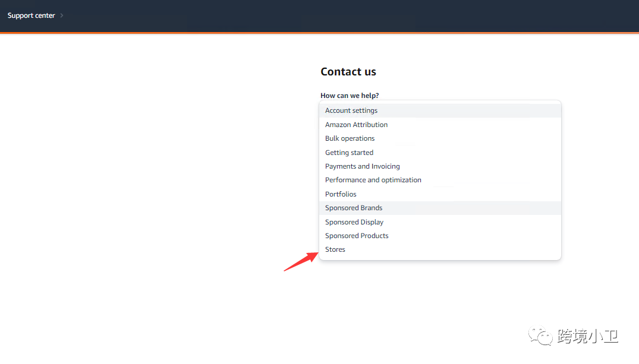Choose the Amazon Attribution option
The image size is (639, 364).
point(440,125)
